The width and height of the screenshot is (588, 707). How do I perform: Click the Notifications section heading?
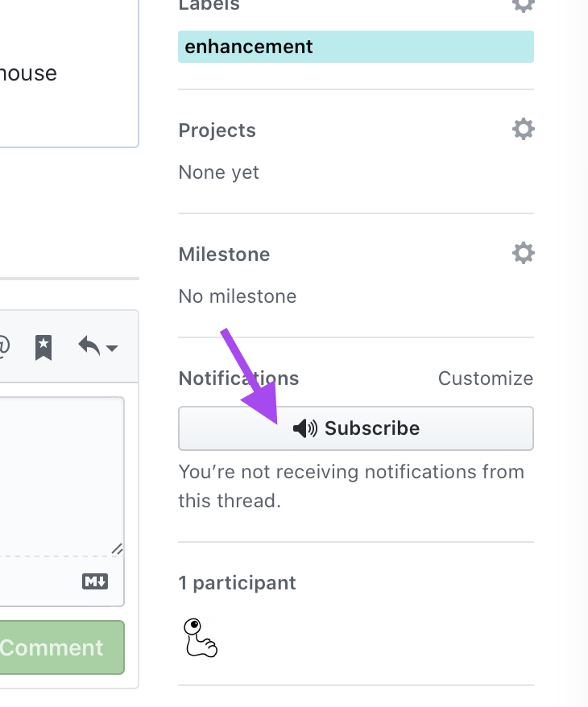tap(238, 378)
